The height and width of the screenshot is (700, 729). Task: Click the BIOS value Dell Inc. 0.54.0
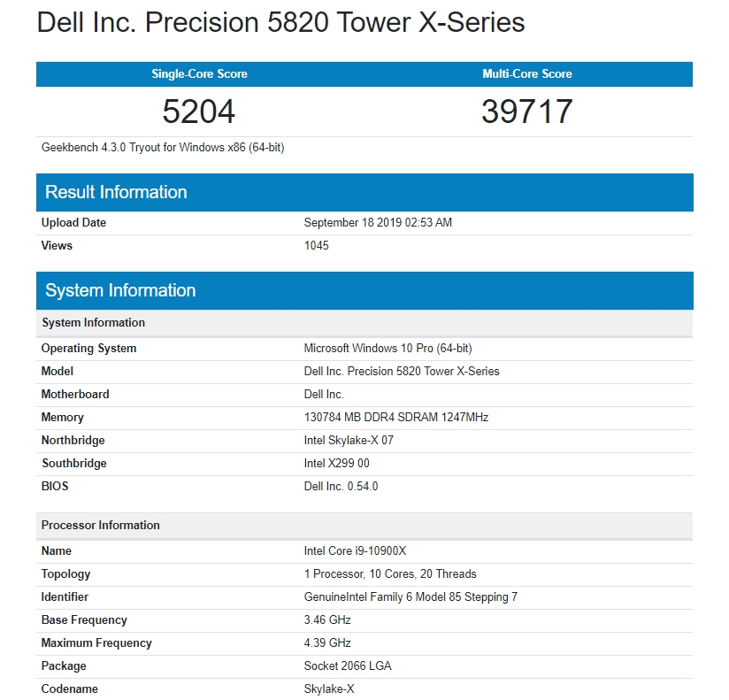pos(341,487)
